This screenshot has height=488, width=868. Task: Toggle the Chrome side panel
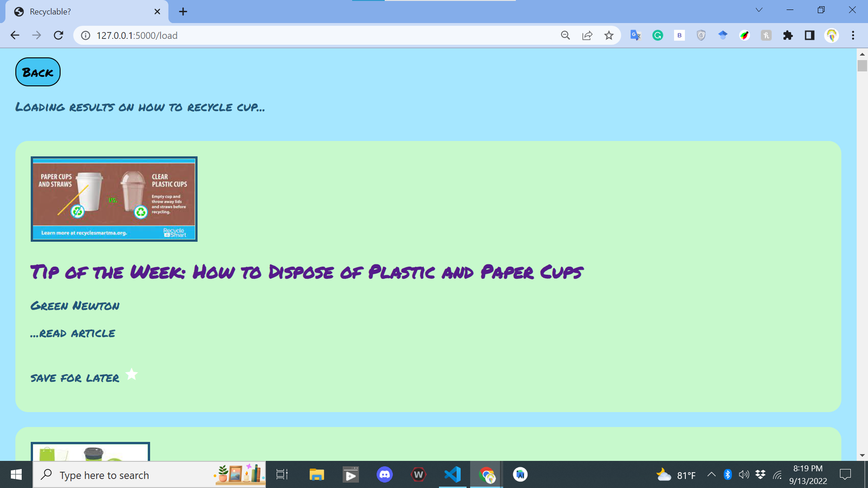tap(810, 35)
